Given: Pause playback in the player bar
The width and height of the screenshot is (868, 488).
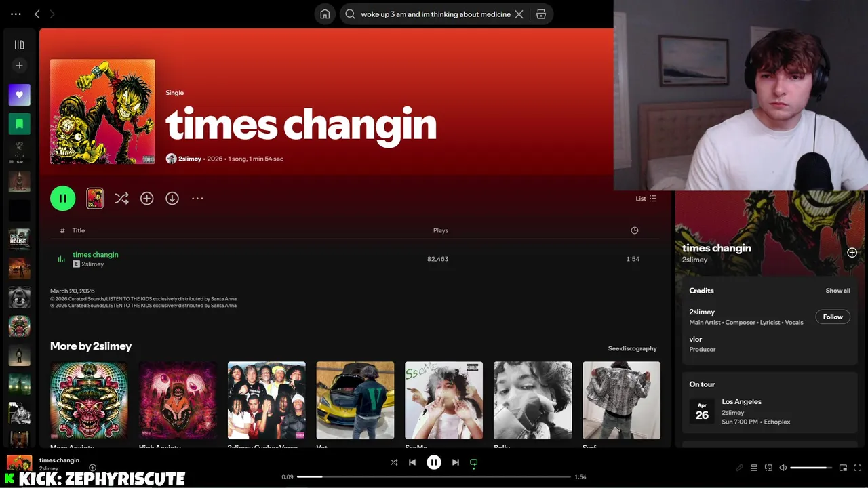Looking at the screenshot, I should pos(434,462).
